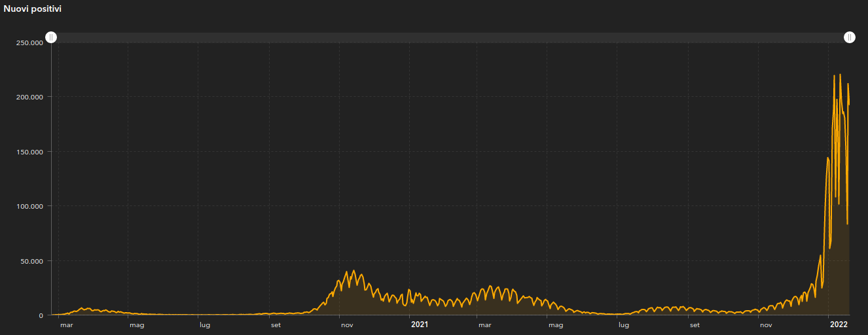
Task: Select the 2022 x-axis year label
Action: pyautogui.click(x=839, y=325)
